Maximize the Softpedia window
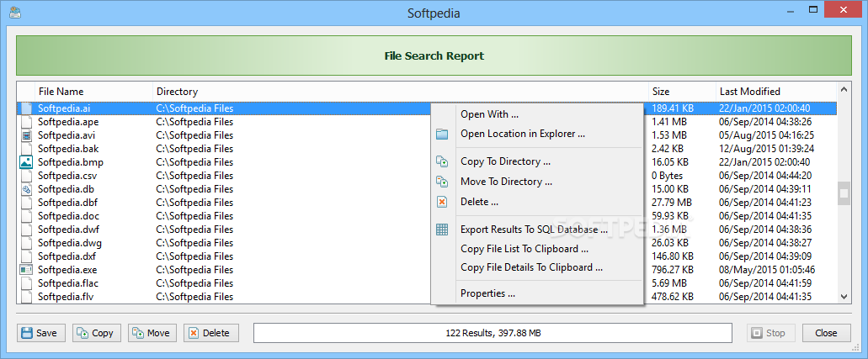Screen dimensions: 868x359 (x=813, y=9)
